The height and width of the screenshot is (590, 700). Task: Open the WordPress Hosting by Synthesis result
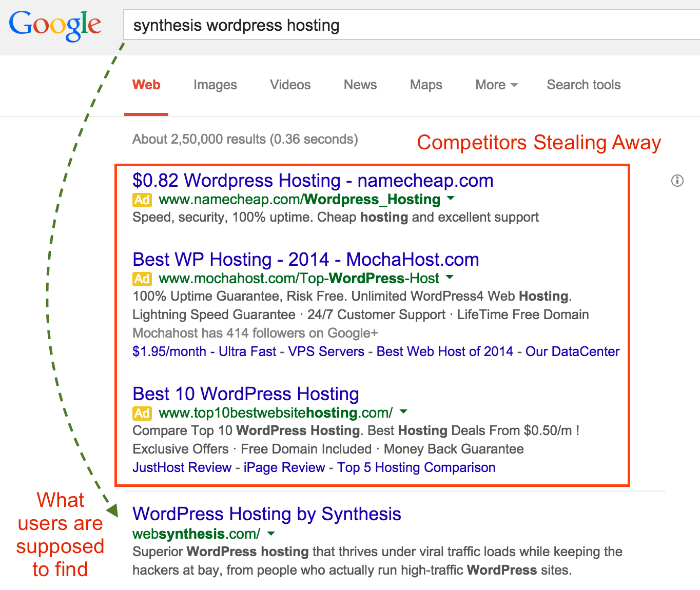coord(266,514)
